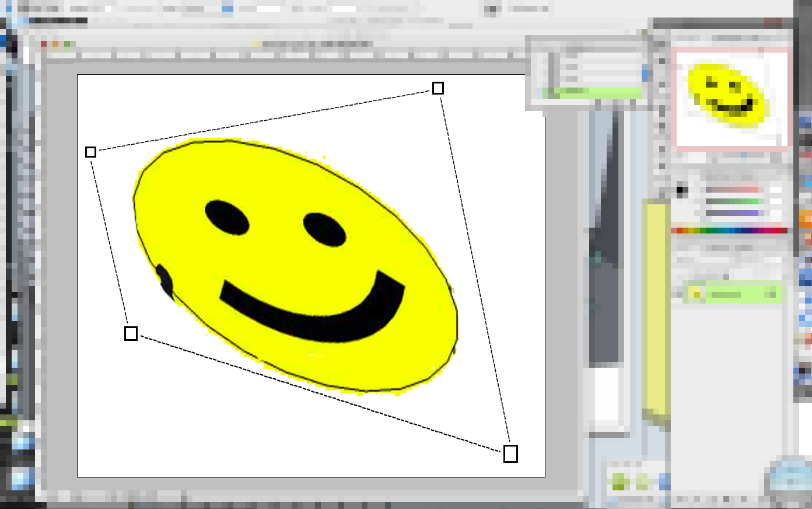Screen dimensions: 812x509
Task: Pick the bottom-right transform corner handle
Action: (x=510, y=454)
